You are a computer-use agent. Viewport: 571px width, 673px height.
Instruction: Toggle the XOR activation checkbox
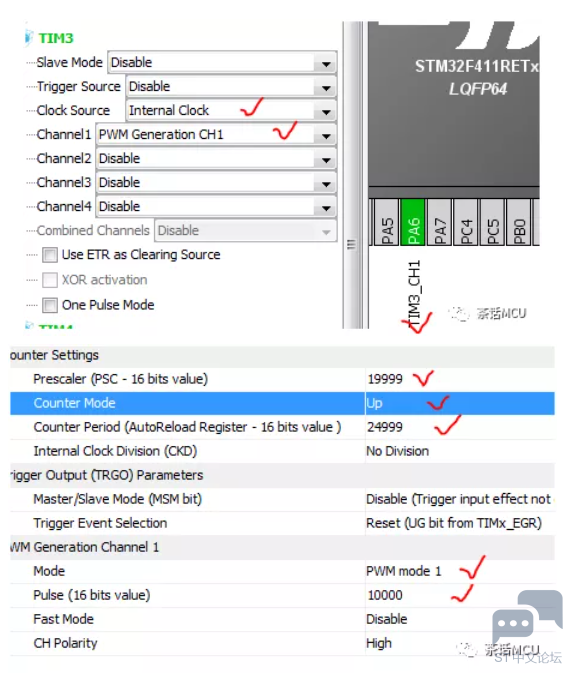point(50,280)
